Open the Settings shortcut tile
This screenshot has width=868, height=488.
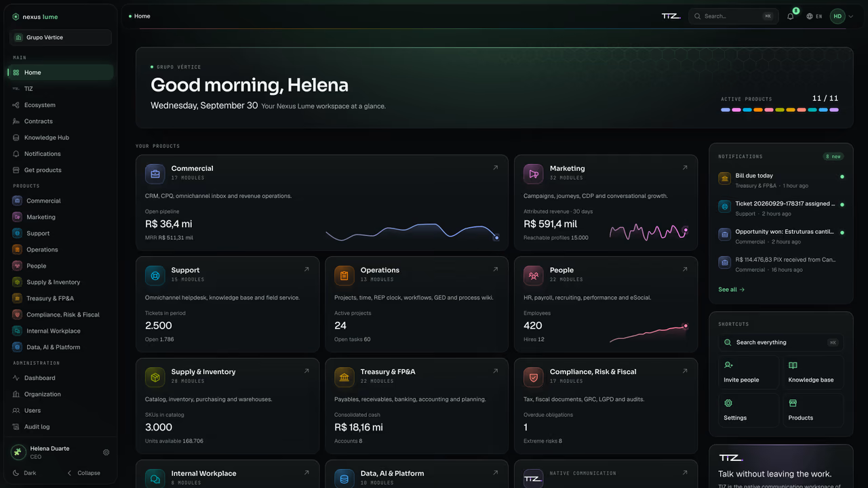[x=749, y=410]
